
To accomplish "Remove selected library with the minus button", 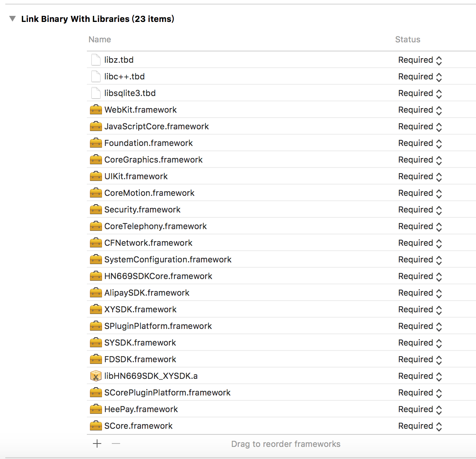I will (116, 443).
